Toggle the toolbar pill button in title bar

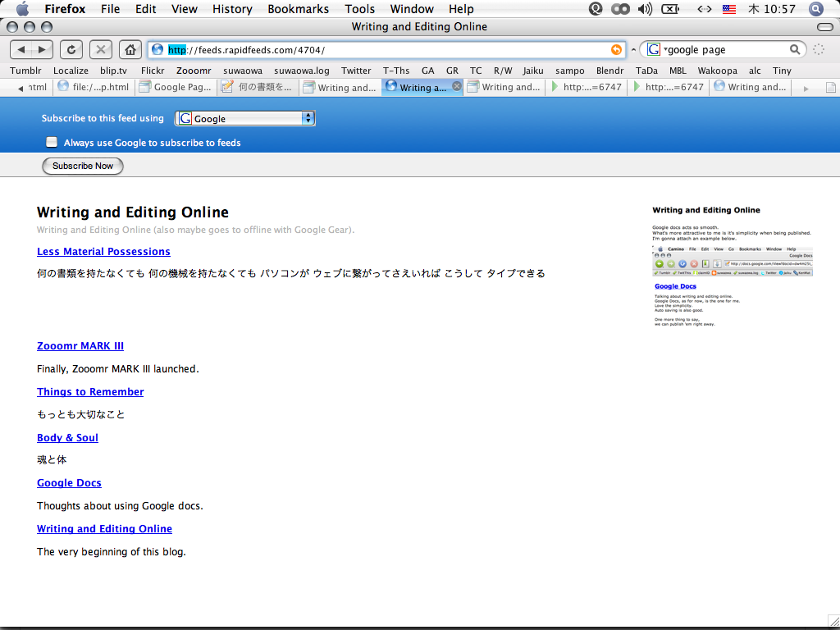(825, 27)
